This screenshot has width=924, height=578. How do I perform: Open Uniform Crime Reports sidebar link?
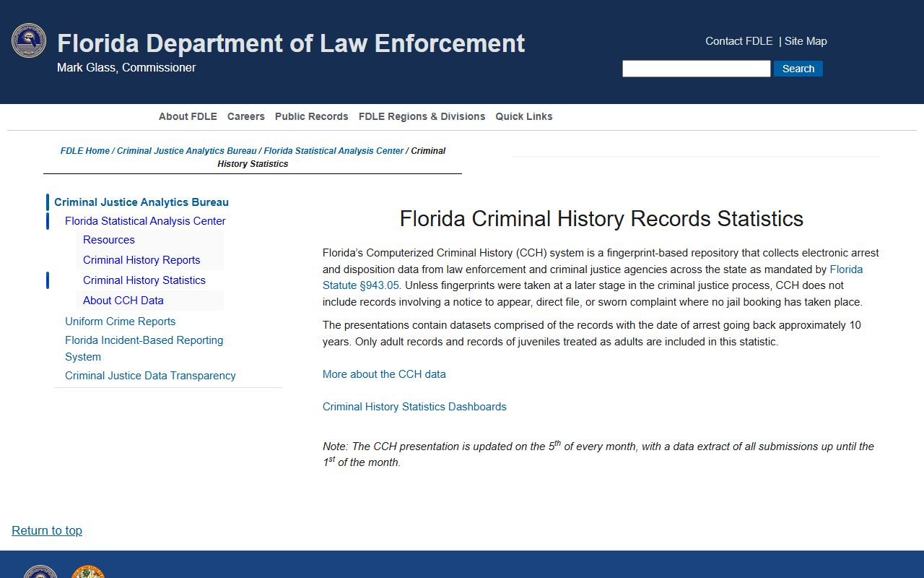coord(121,322)
